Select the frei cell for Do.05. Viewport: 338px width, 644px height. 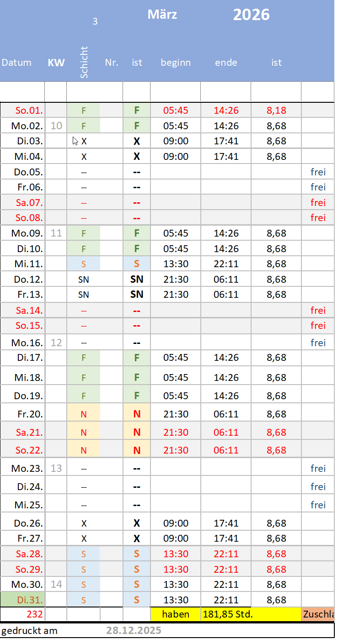point(318,172)
